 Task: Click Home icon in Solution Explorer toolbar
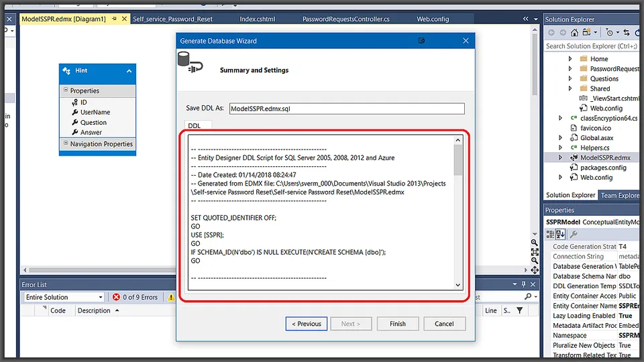(575, 32)
